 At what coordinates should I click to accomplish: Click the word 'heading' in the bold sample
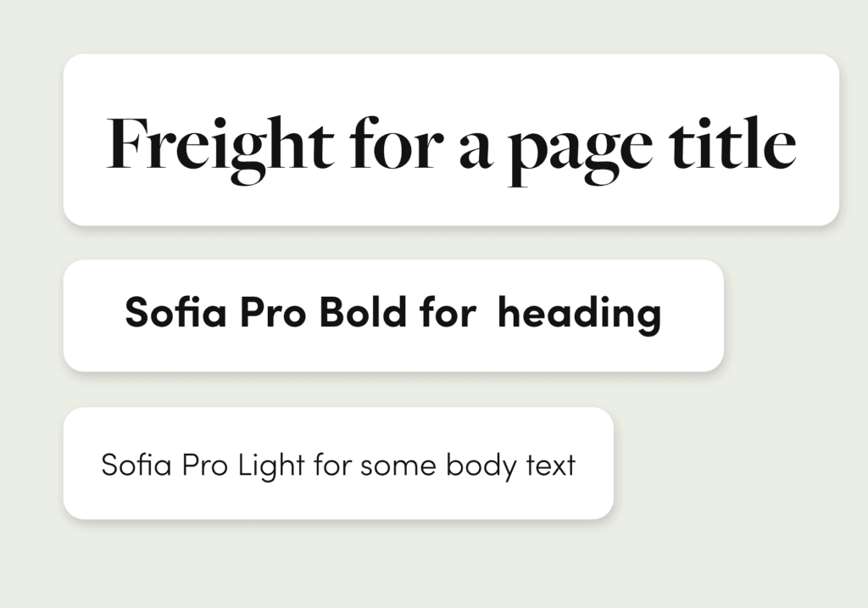coord(579,315)
